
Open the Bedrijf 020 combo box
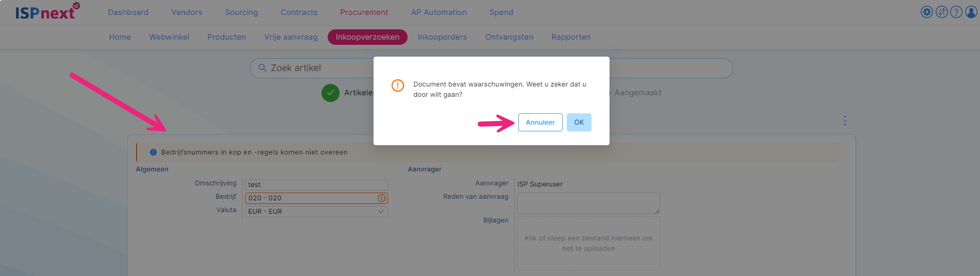[316, 198]
